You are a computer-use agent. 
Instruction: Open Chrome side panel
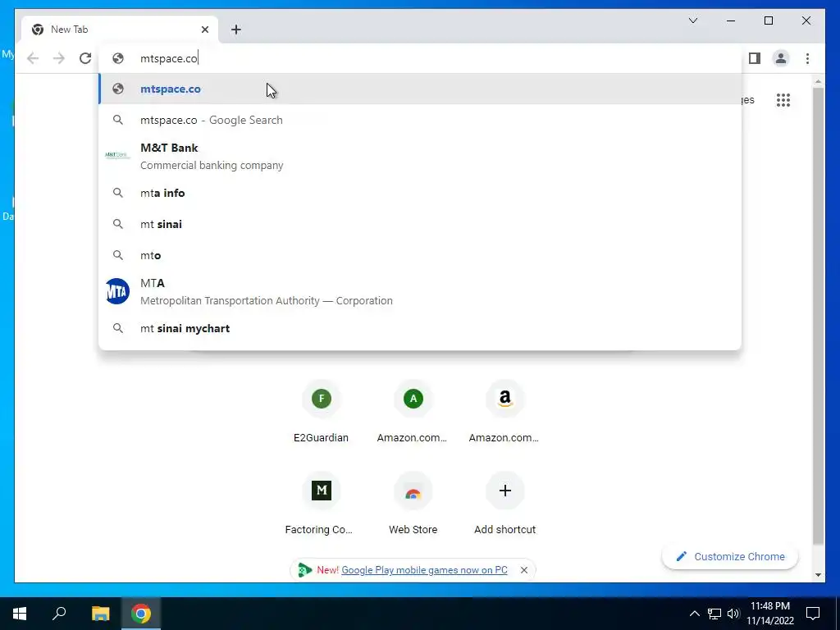pos(755,58)
